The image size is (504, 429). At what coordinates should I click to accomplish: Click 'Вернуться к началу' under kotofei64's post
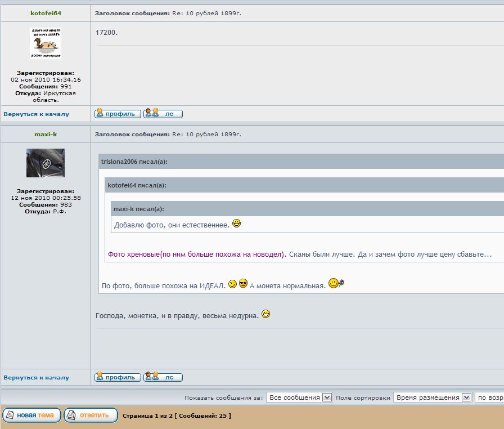(x=37, y=114)
